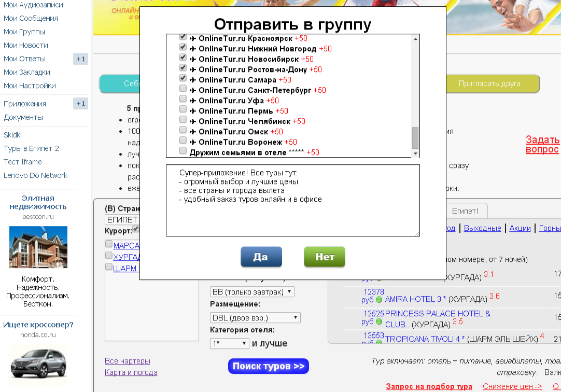Check OnlineTur.ru Челябинск checkbox

(x=183, y=119)
